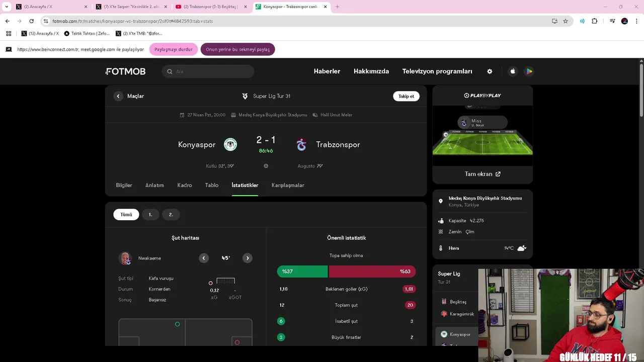Open the Bilgiler tab

[x=124, y=185]
